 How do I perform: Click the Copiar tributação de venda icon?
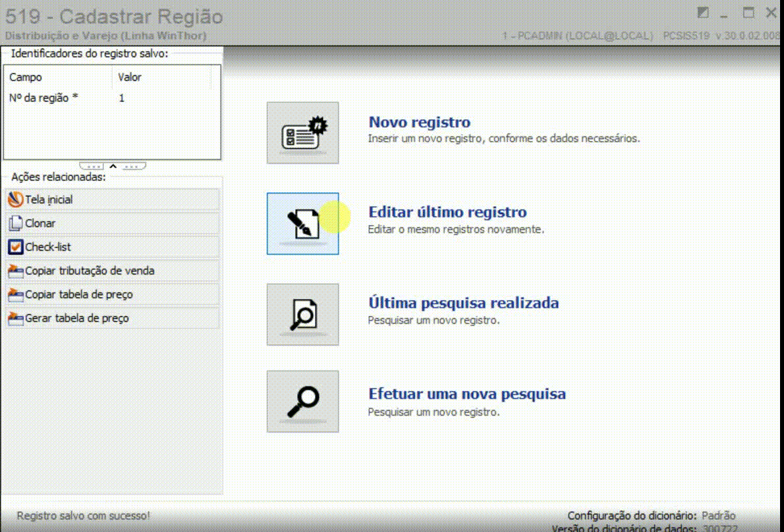pyautogui.click(x=16, y=271)
